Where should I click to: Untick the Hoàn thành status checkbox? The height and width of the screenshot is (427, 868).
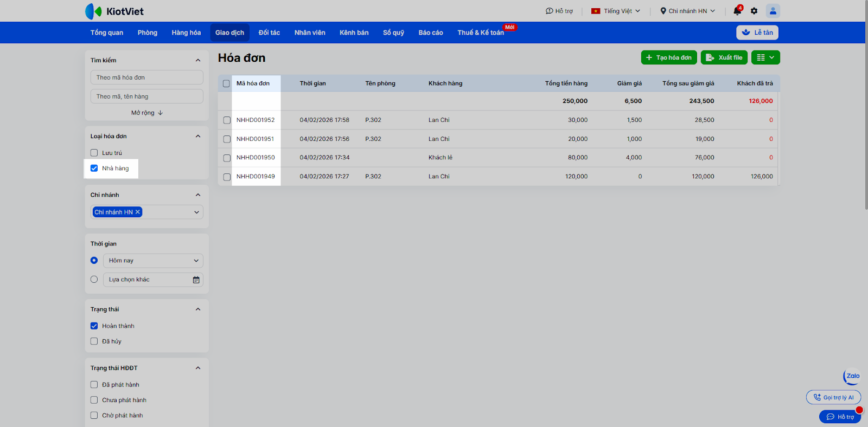click(94, 326)
